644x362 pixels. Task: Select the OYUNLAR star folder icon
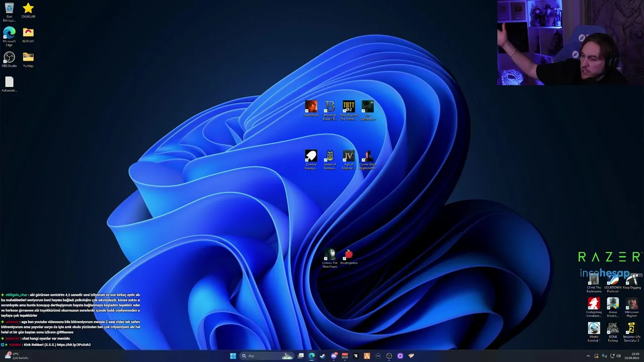28,11
